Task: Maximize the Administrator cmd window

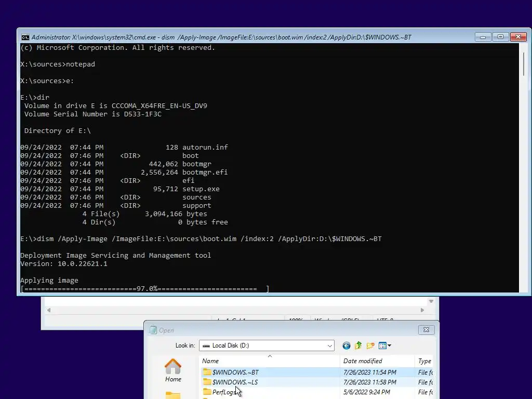Action: click(500, 37)
